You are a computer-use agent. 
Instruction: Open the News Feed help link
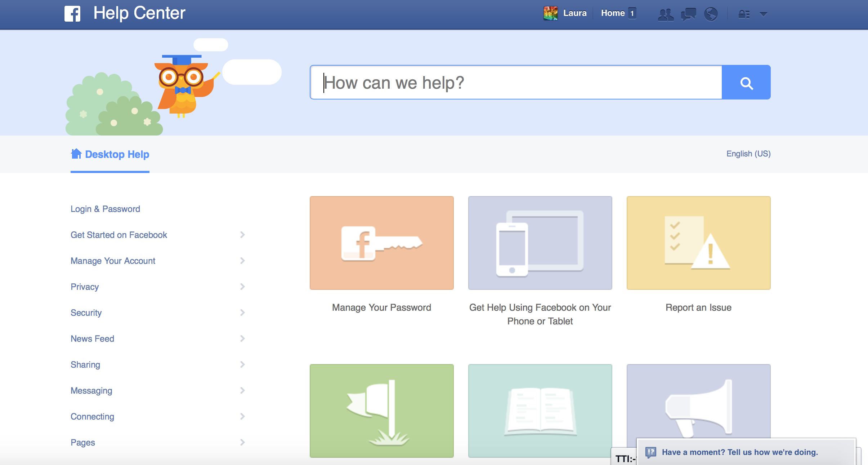(92, 339)
